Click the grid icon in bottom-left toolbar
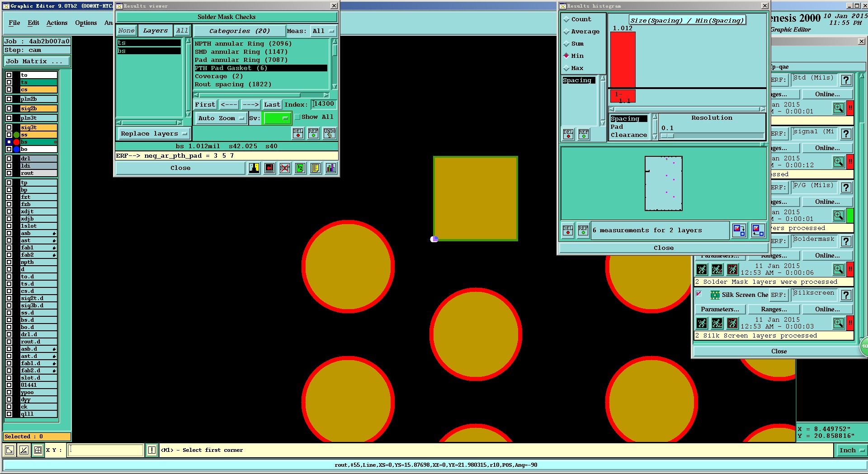The image size is (868, 474). (38, 450)
